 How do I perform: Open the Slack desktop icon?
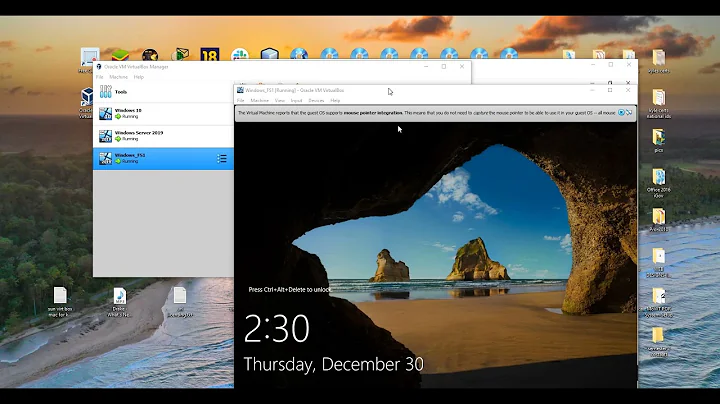coord(240,55)
